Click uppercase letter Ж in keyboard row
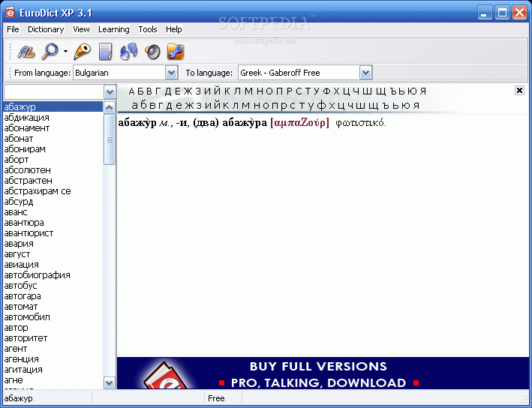Image resolution: width=532 pixels, height=408 pixels. coord(188,91)
